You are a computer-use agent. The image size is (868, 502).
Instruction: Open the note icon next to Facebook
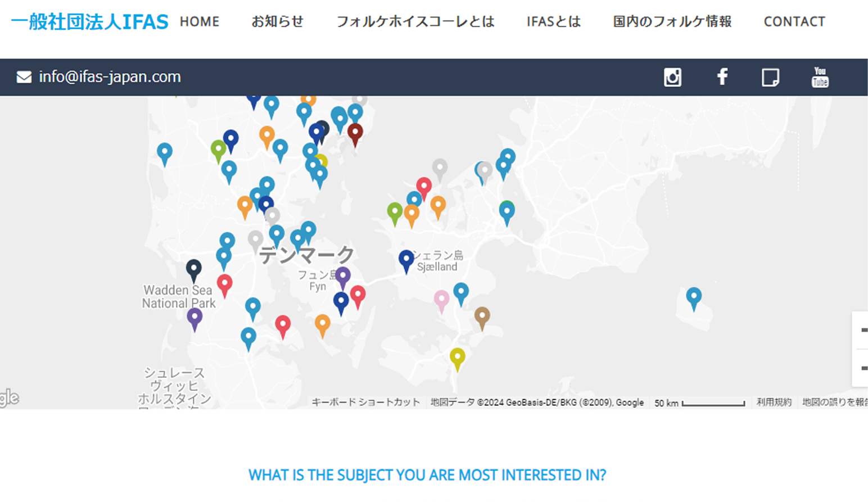coord(770,77)
